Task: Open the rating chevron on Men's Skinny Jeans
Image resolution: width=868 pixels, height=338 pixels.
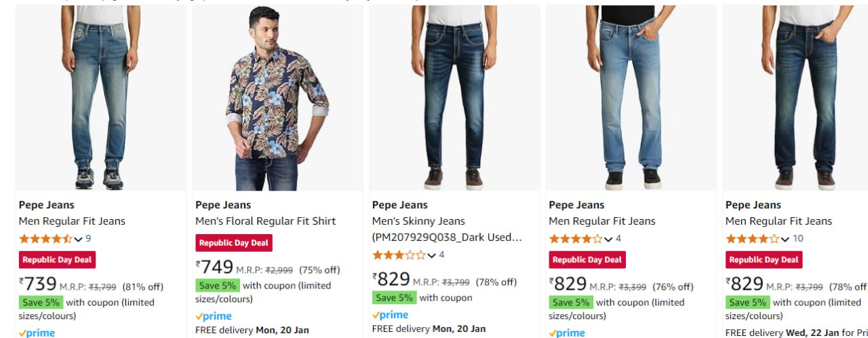Action: click(431, 255)
